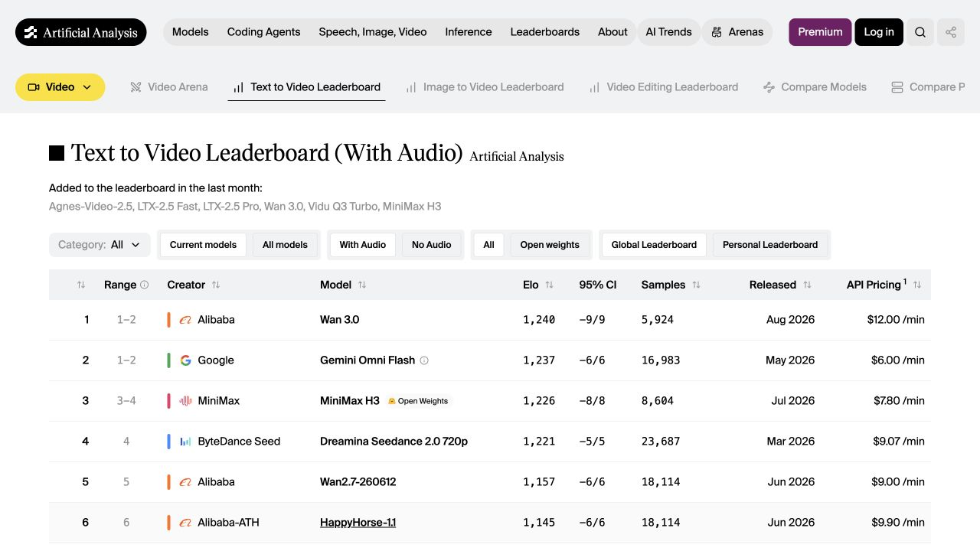Click the Wan2.7-260612 model name

point(358,482)
